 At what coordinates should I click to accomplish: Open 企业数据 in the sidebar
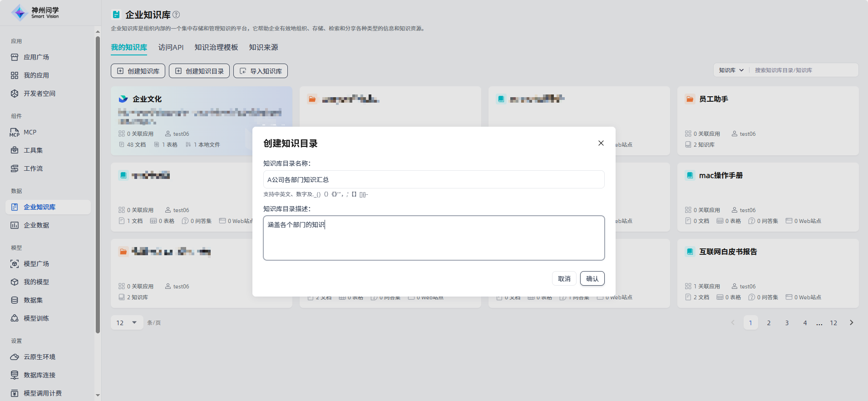click(x=36, y=225)
